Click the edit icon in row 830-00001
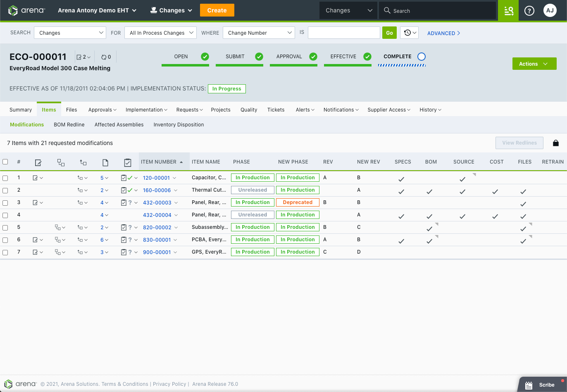567x392 pixels. click(36, 240)
